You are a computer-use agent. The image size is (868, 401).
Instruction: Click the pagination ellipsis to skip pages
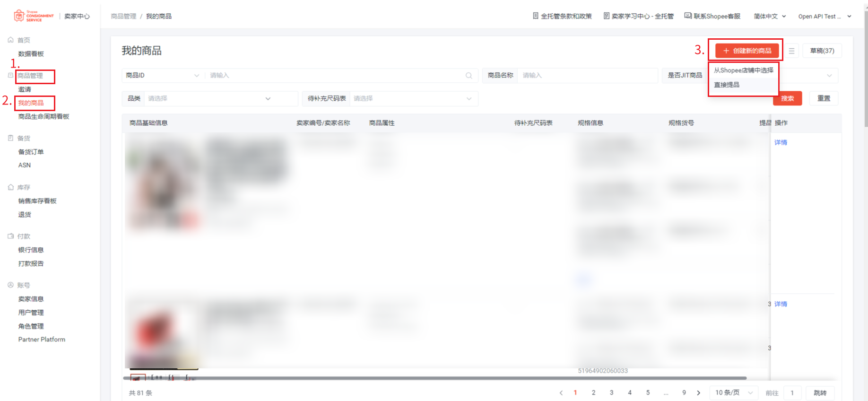666,393
